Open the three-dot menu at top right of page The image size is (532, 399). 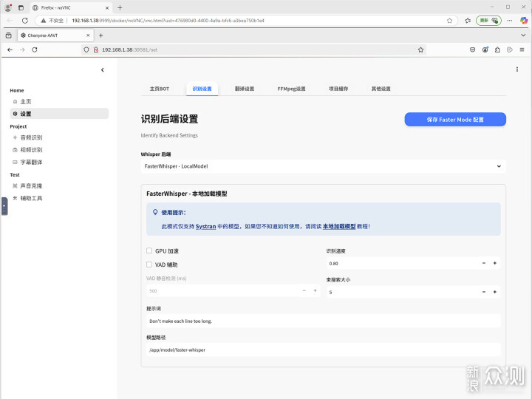click(x=517, y=69)
